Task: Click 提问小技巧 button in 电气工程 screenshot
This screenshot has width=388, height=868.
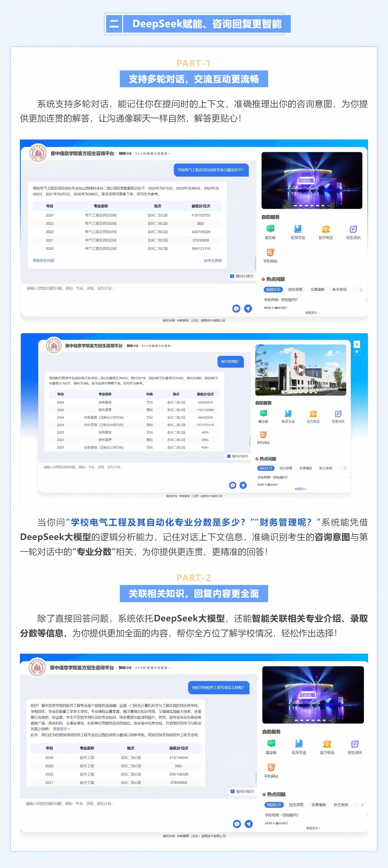Action: (242, 276)
